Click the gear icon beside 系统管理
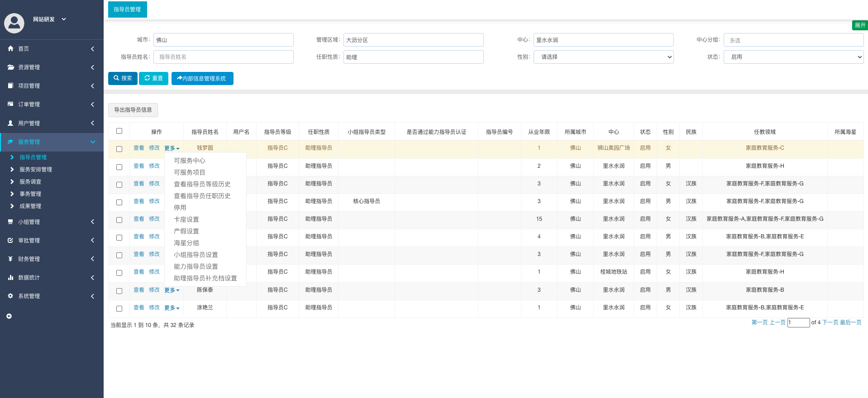 [10, 296]
